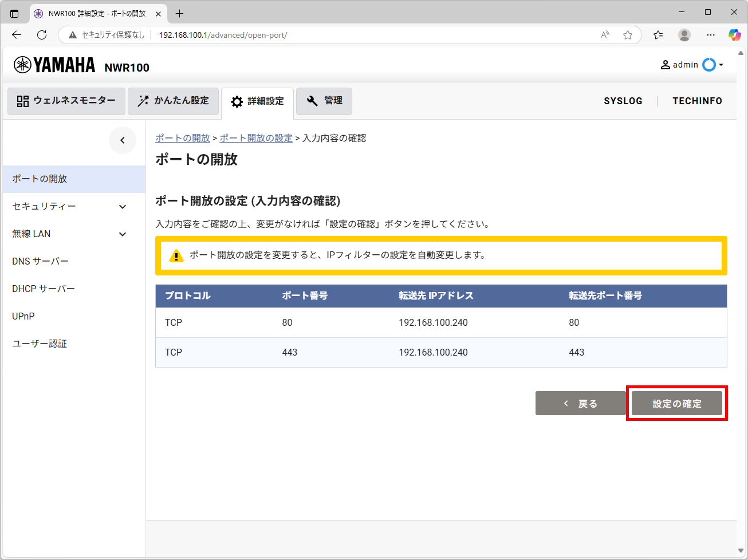Screen dimensions: 748x560
Task: Click the read aloud icon in address bar
Action: click(605, 35)
